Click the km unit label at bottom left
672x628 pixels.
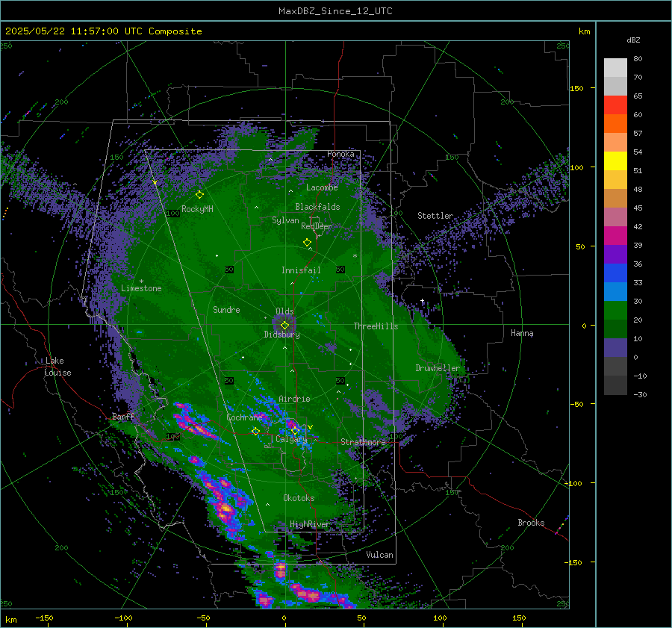(10, 620)
